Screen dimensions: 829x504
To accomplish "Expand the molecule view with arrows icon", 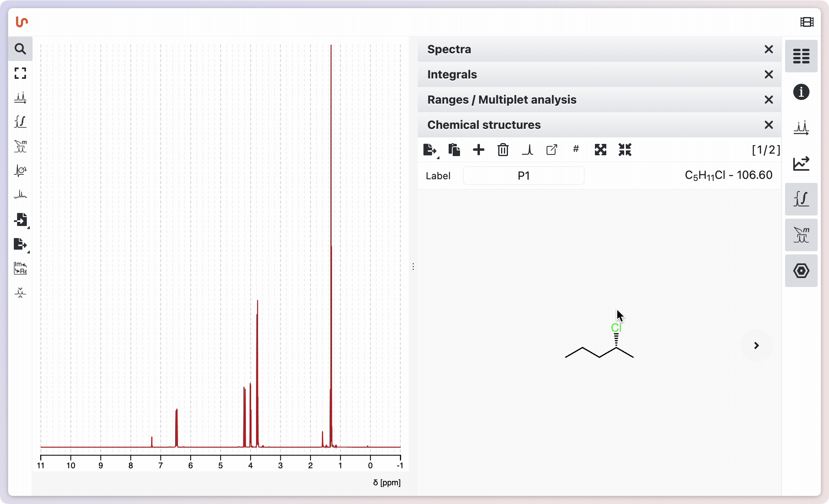I will [x=600, y=150].
